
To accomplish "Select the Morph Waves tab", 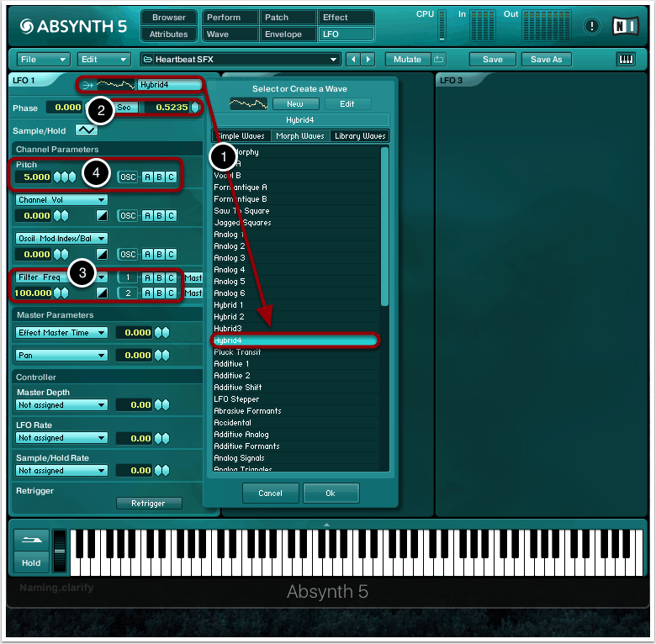I will [x=300, y=136].
